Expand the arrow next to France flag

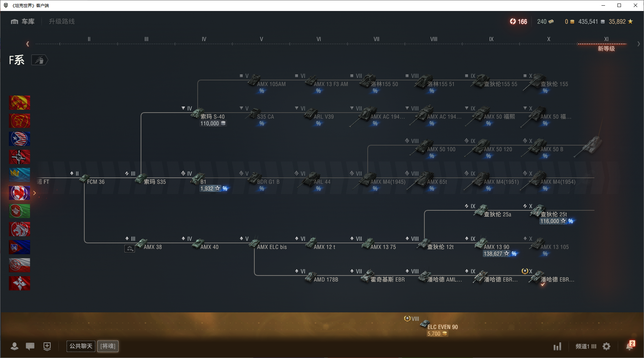pyautogui.click(x=34, y=193)
